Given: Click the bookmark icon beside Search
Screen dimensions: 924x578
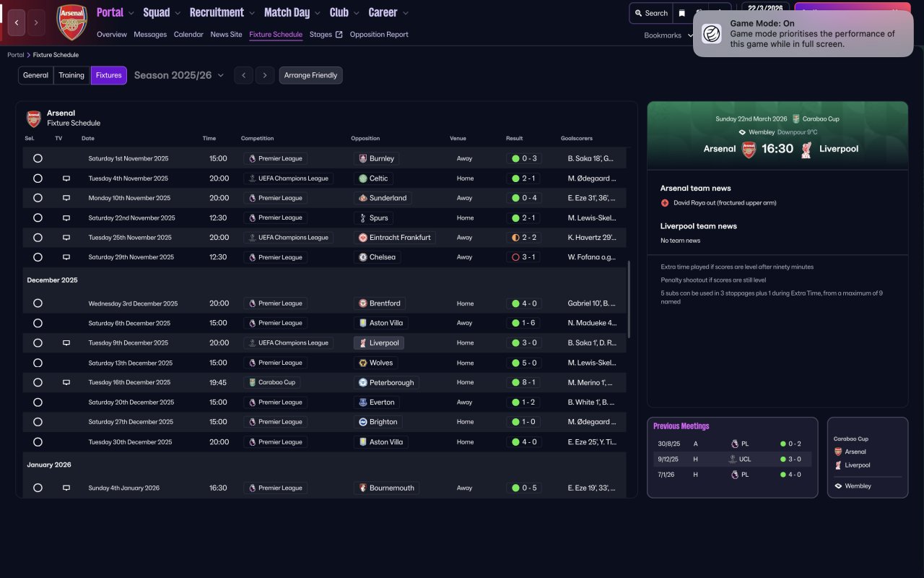Looking at the screenshot, I should click(x=681, y=13).
